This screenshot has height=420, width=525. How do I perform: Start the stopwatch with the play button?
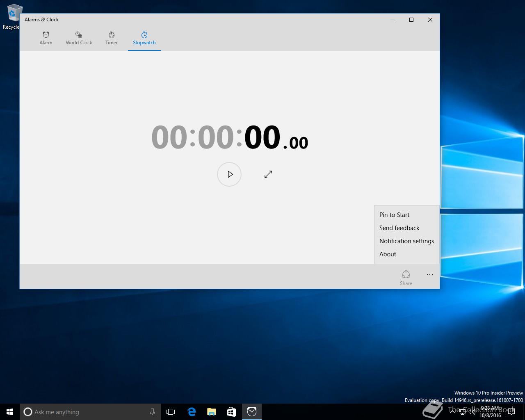click(229, 174)
